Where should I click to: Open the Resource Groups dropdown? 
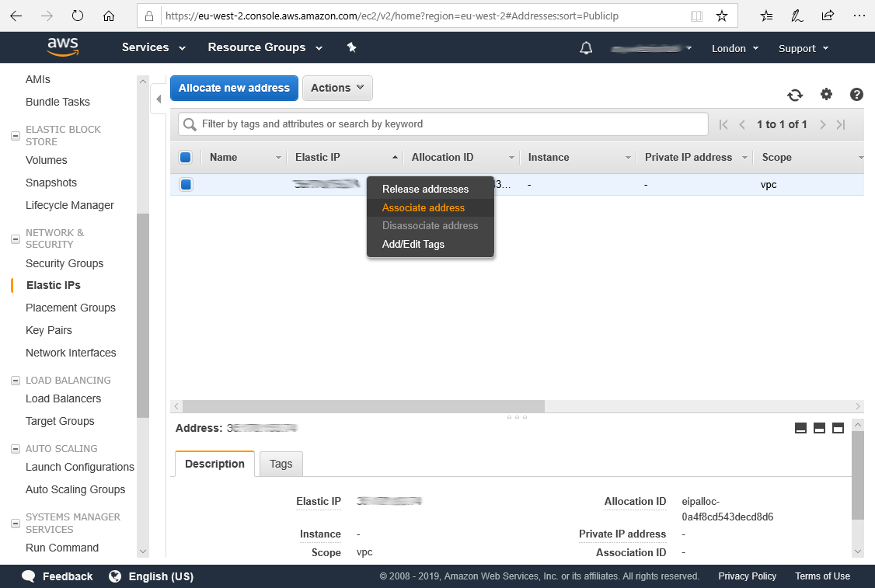click(x=265, y=47)
